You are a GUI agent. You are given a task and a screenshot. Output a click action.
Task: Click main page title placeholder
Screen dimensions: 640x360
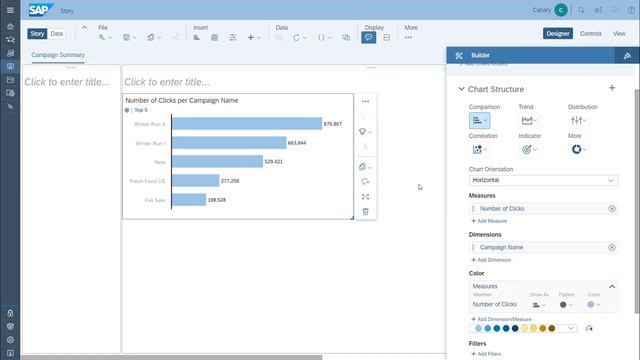167,82
